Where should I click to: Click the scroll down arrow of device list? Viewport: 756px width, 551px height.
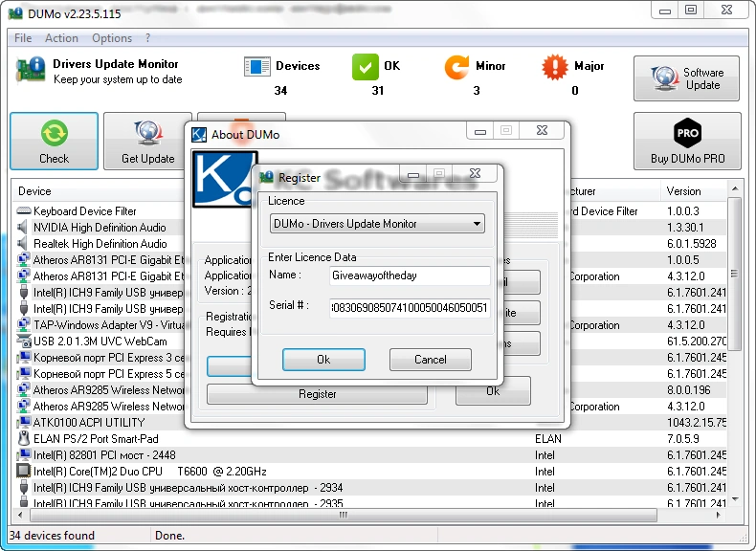734,499
